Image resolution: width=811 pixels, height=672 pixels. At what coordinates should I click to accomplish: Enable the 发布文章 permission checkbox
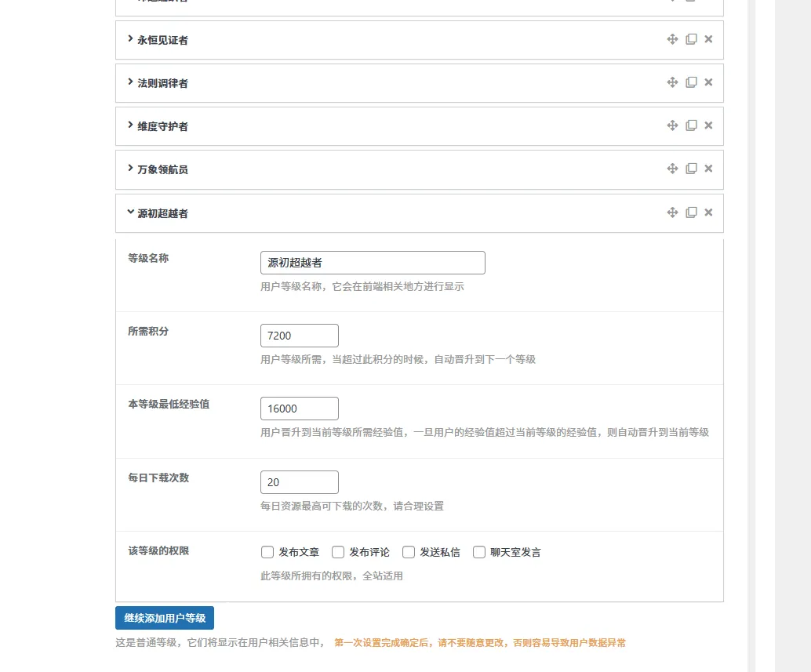click(x=267, y=552)
